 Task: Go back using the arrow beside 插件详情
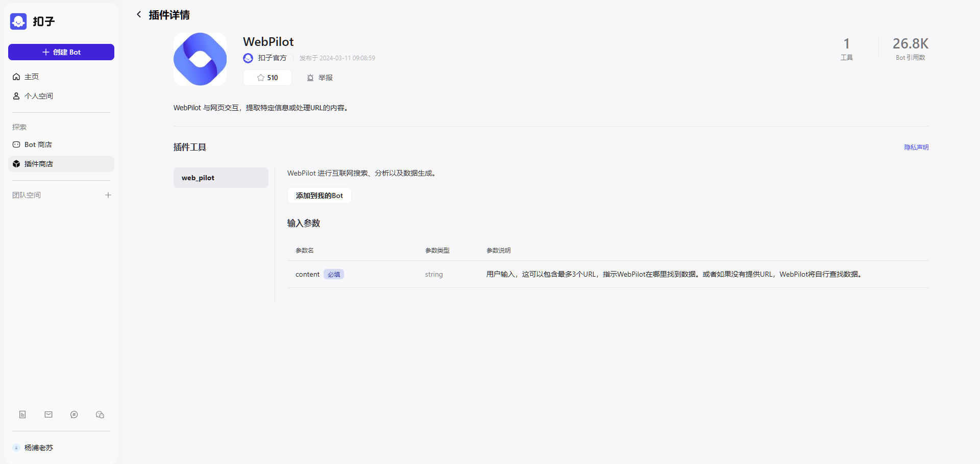[139, 14]
